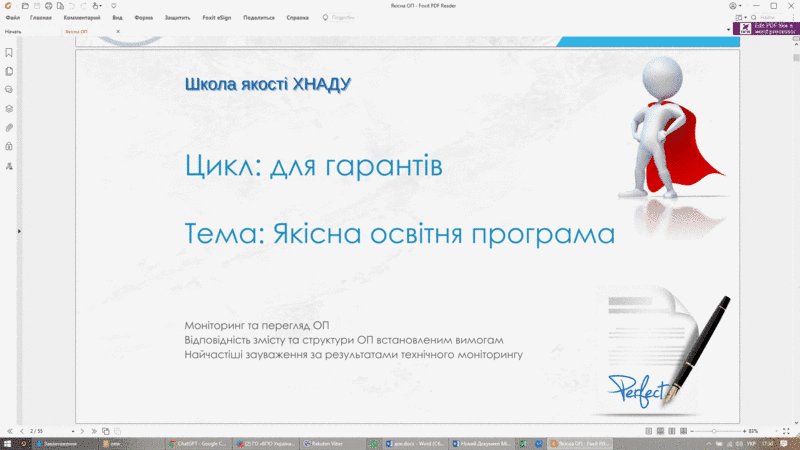800x450 pixels.
Task: Close the Якісна ОП document tab
Action: pyautogui.click(x=118, y=32)
